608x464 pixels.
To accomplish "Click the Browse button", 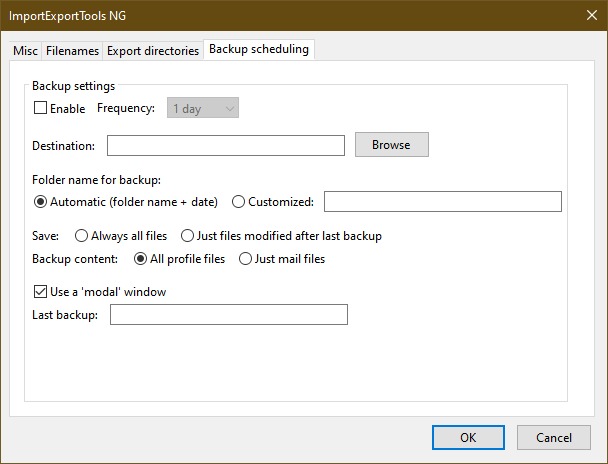I will coord(392,145).
